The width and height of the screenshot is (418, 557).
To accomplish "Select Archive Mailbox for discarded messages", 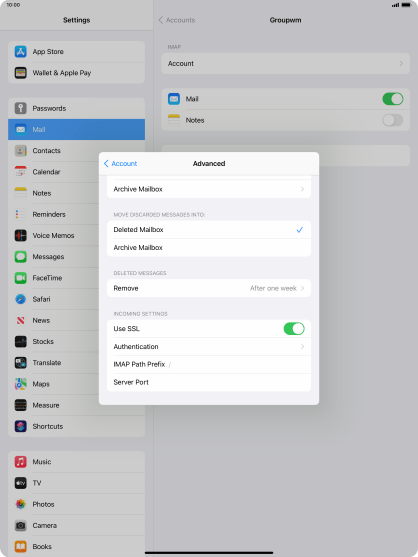I will [209, 248].
